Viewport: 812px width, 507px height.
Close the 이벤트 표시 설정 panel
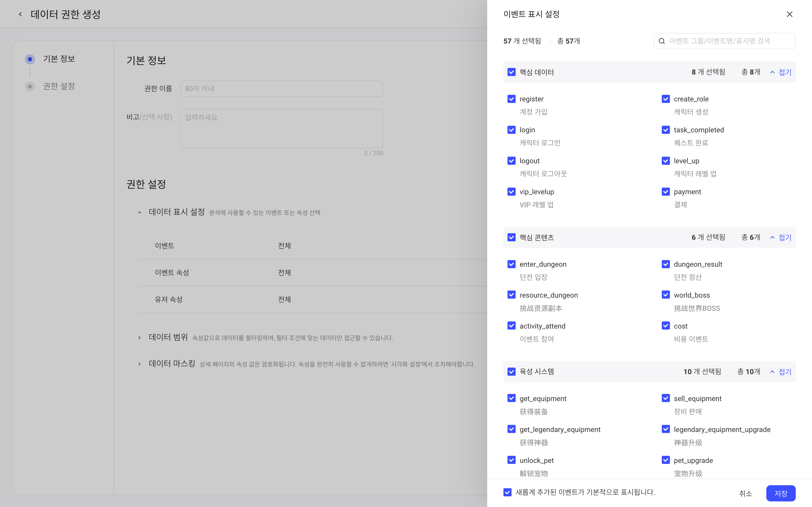click(789, 14)
